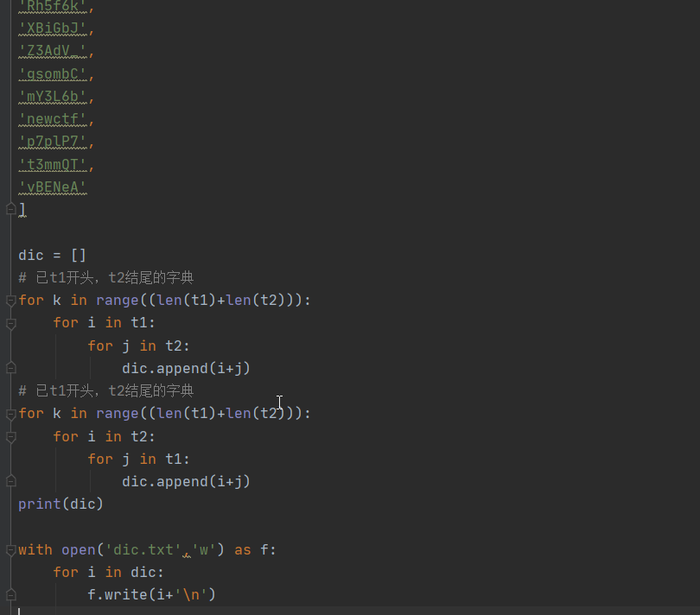Click the f.write(i+'\n') call

[x=152, y=595]
